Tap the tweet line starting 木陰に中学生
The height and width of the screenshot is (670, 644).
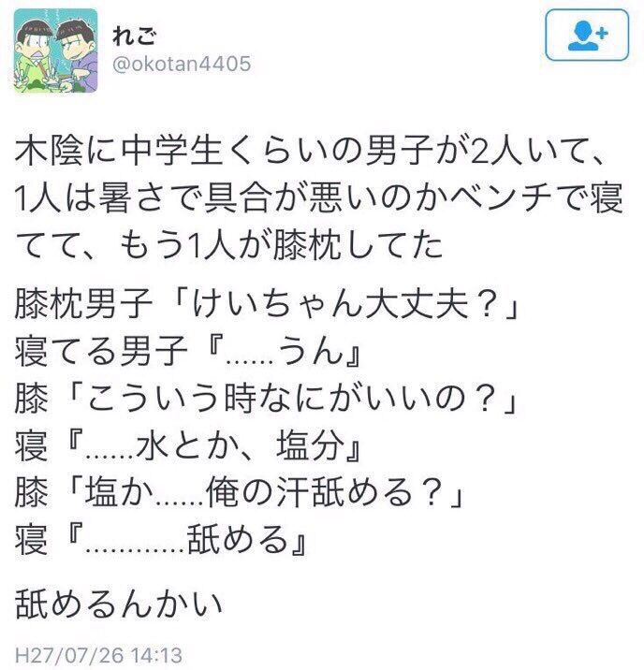click(311, 153)
